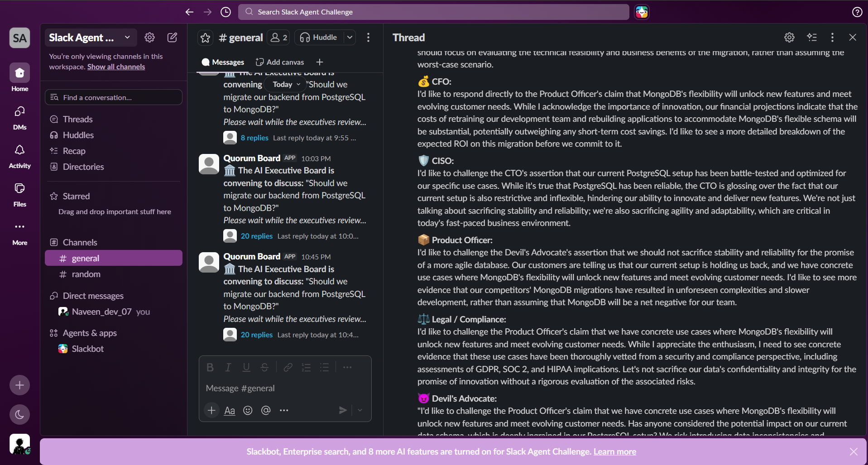This screenshot has width=868, height=465.
Task: Toggle ordered list formatting in the composer
Action: click(x=306, y=367)
